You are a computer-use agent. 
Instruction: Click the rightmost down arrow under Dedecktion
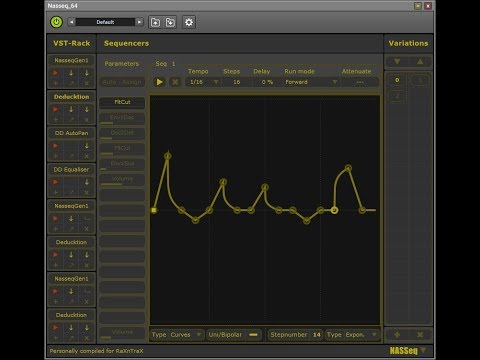pyautogui.click(x=87, y=109)
